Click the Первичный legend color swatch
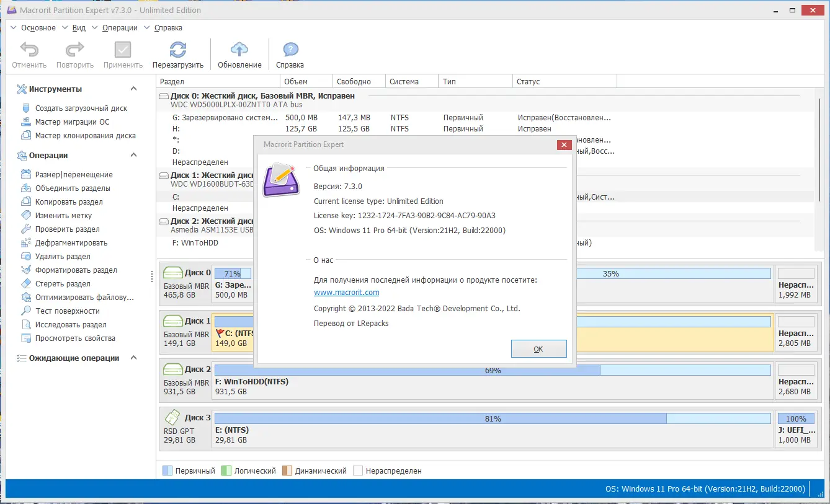Viewport: 830px width, 504px height. 167,471
